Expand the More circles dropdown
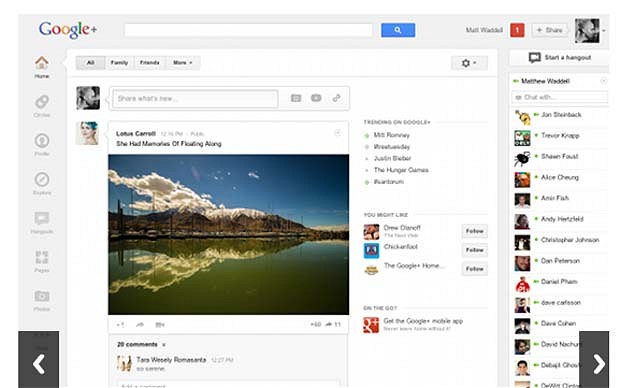The image size is (620, 388). pyautogui.click(x=182, y=62)
